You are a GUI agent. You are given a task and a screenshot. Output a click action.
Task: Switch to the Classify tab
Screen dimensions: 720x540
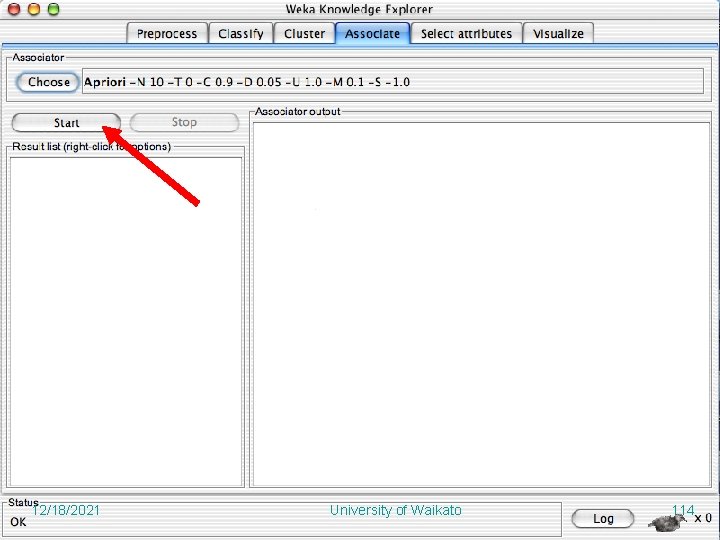(241, 34)
